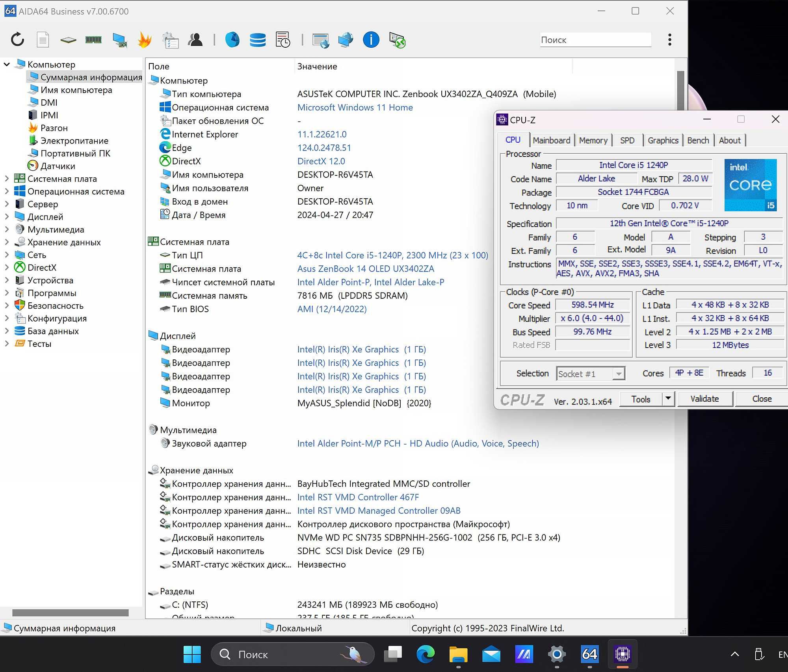The image size is (788, 672).
Task: Click the DirectX 12.0 link
Action: [x=321, y=161]
